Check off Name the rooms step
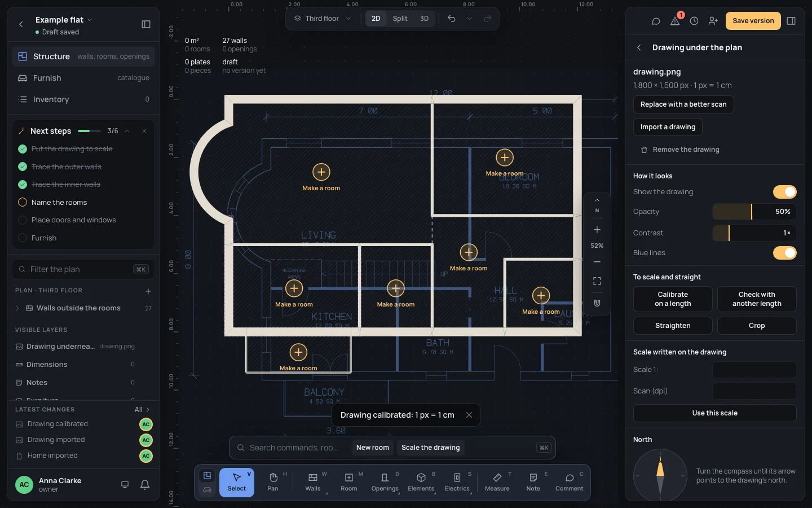 23,202
